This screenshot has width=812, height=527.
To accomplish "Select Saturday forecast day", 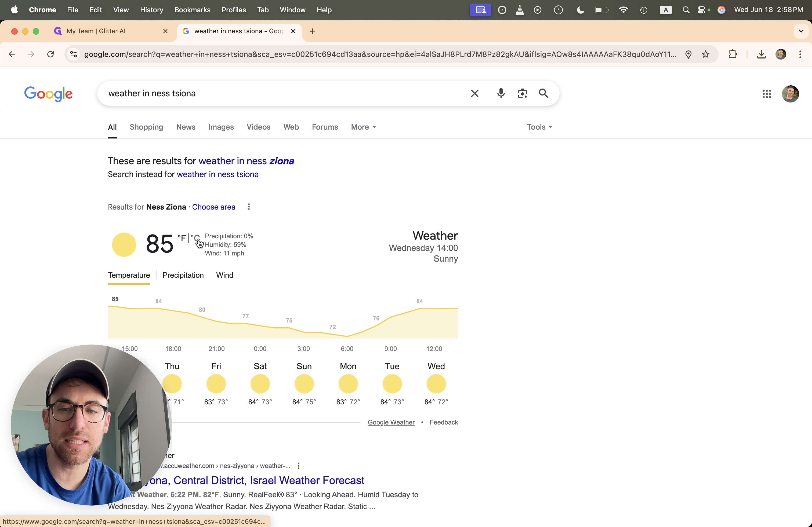I will tap(260, 383).
